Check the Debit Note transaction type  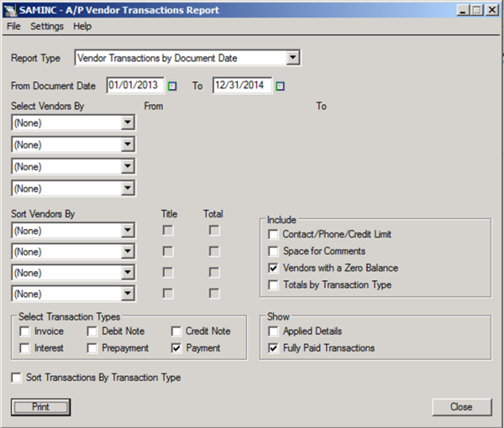[92, 331]
